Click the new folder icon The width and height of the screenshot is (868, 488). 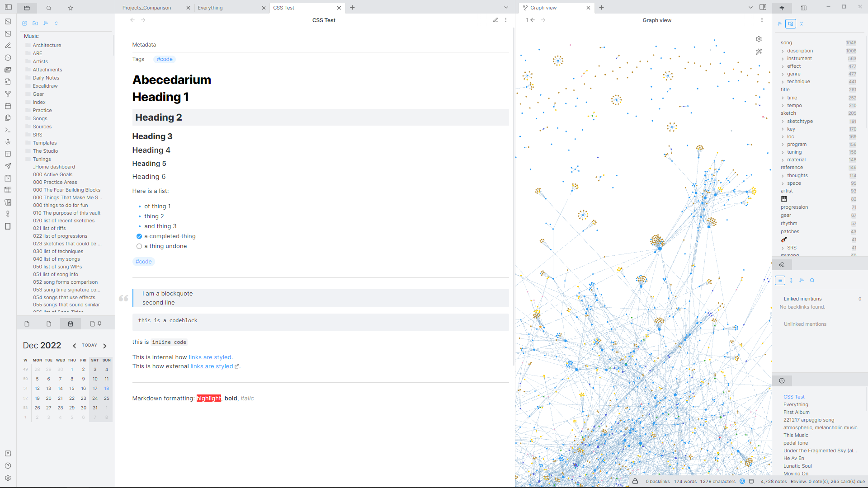[35, 23]
